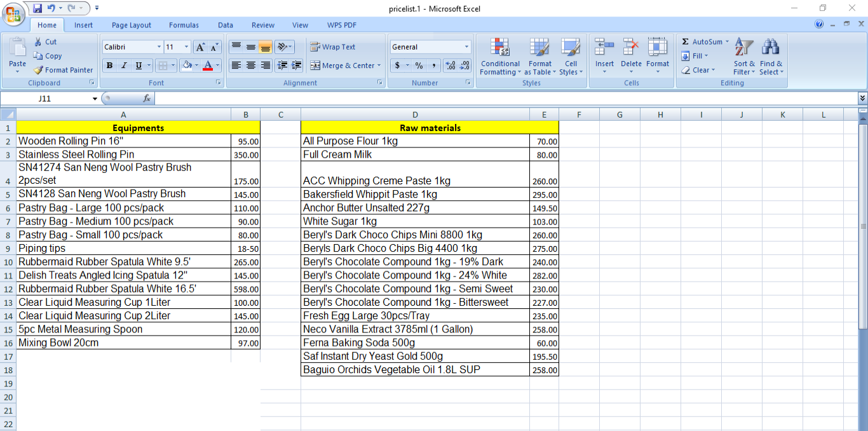
Task: Open the General number format dropdown
Action: [x=466, y=47]
